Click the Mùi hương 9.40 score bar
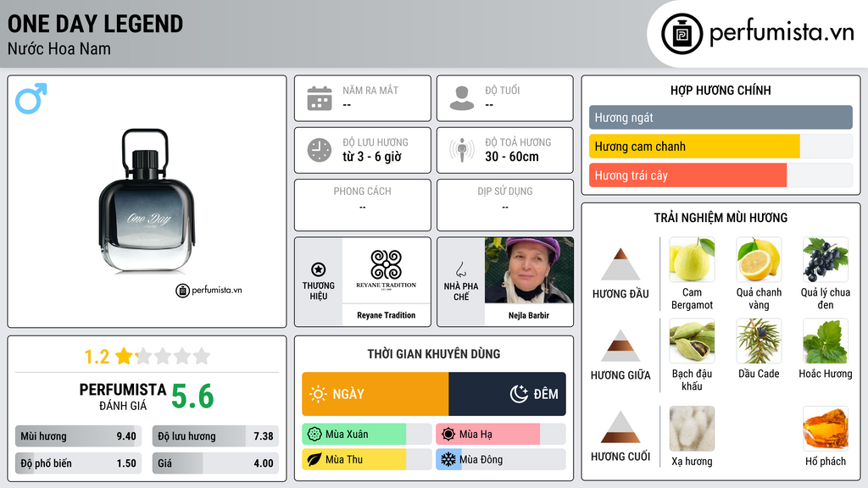This screenshot has width=868, height=488. click(78, 436)
